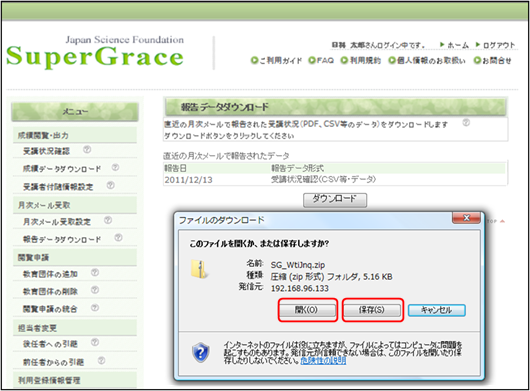Click 受講状況確認(CSV等・データ) table cell
This screenshot has height=391, width=530.
point(323,179)
